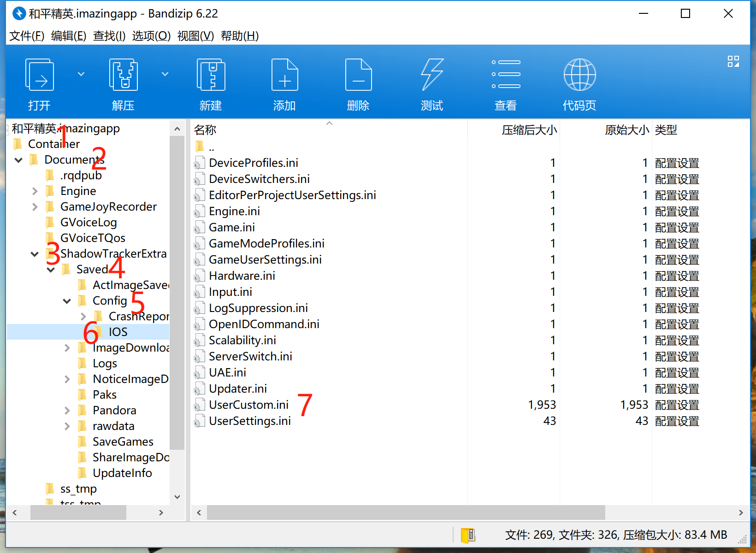The width and height of the screenshot is (756, 553).
Task: Open the 视图(V) menu
Action: pyautogui.click(x=195, y=36)
